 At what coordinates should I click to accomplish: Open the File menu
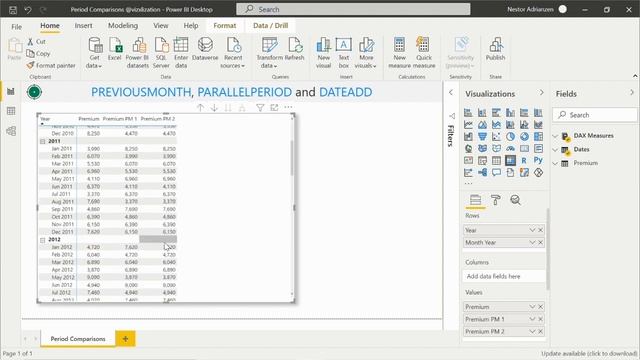point(16,27)
